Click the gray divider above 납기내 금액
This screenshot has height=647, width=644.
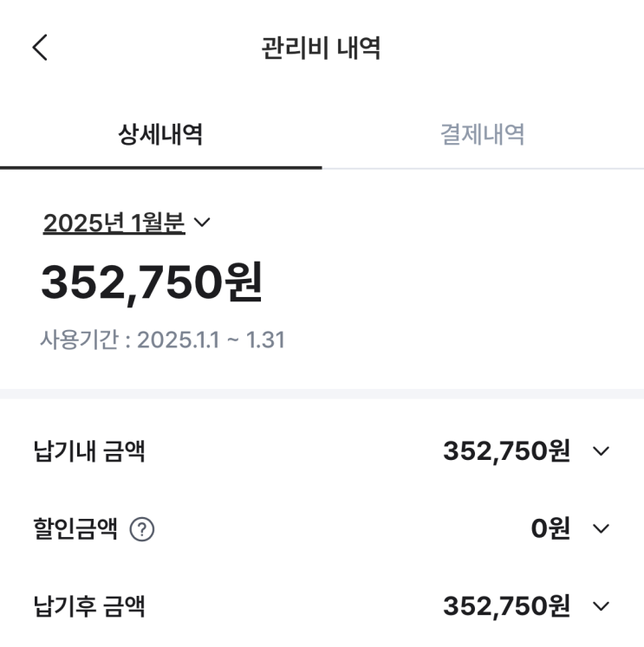click(322, 394)
